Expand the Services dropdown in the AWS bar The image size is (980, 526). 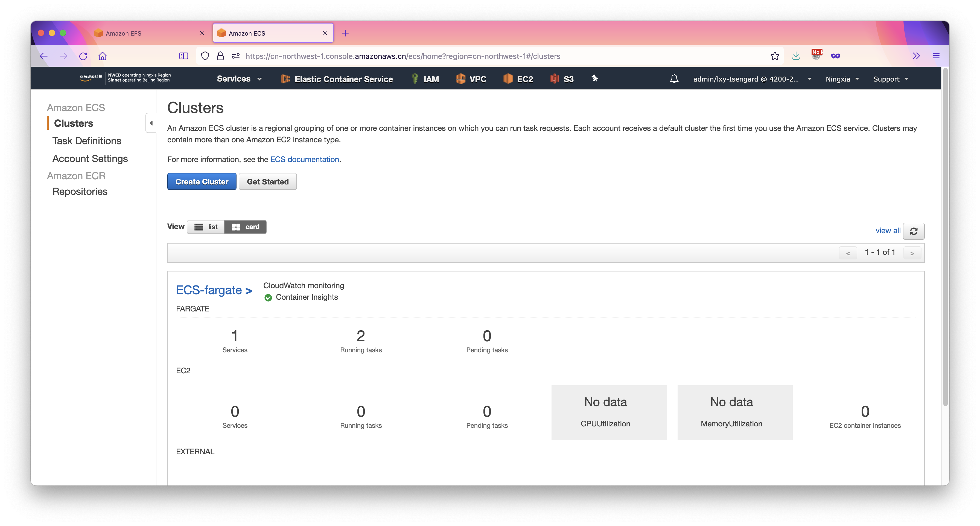(x=239, y=79)
